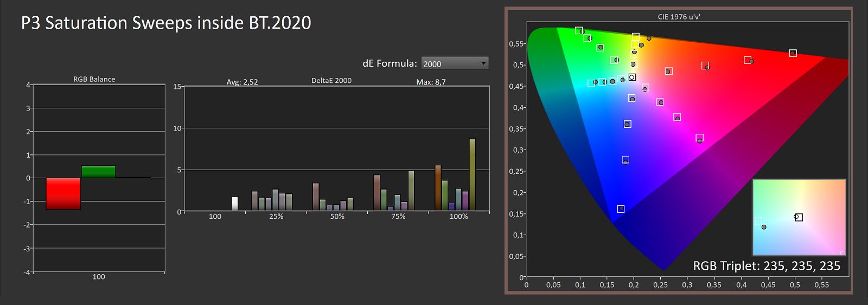Select the 100% red target square in CIE chart

(x=793, y=53)
